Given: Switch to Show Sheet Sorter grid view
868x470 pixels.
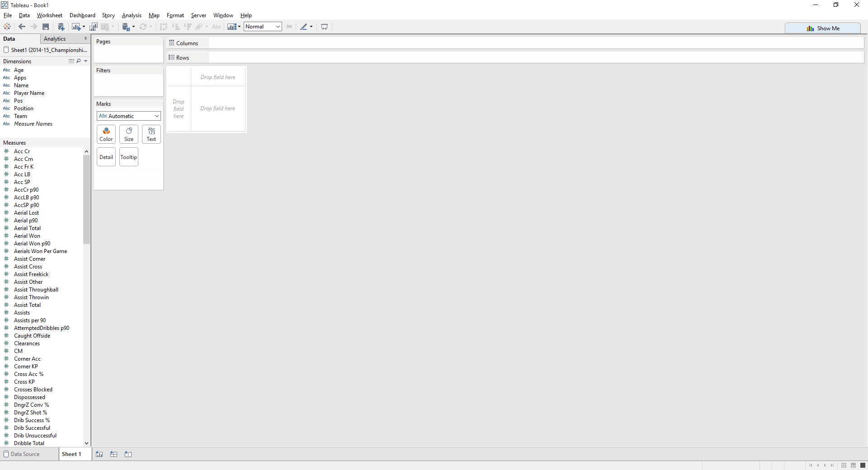Looking at the screenshot, I should (x=844, y=465).
